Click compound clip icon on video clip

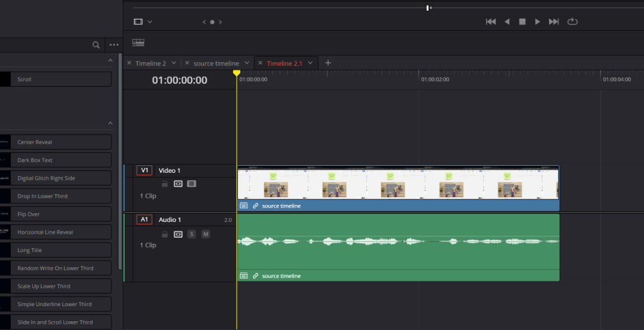pos(244,206)
